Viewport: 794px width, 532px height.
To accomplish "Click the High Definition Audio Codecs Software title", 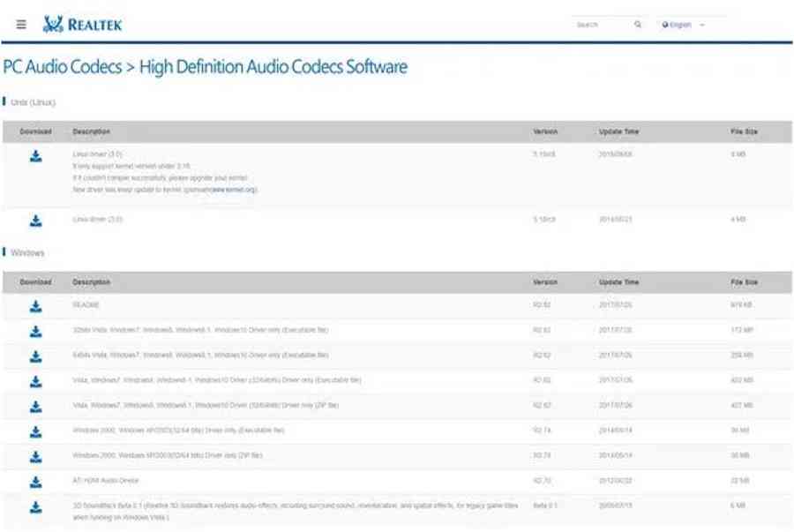I will pyautogui.click(x=273, y=67).
